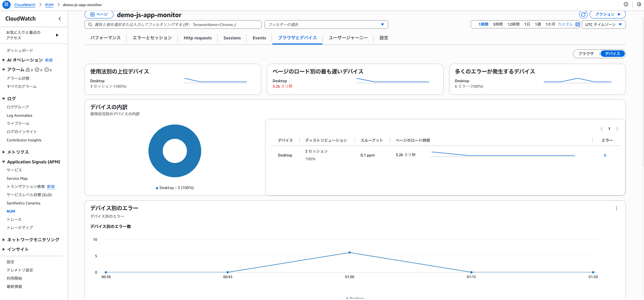The image size is (644, 300).
Task: Click 新規 link beside トランザクション検索
Action: (x=51, y=187)
